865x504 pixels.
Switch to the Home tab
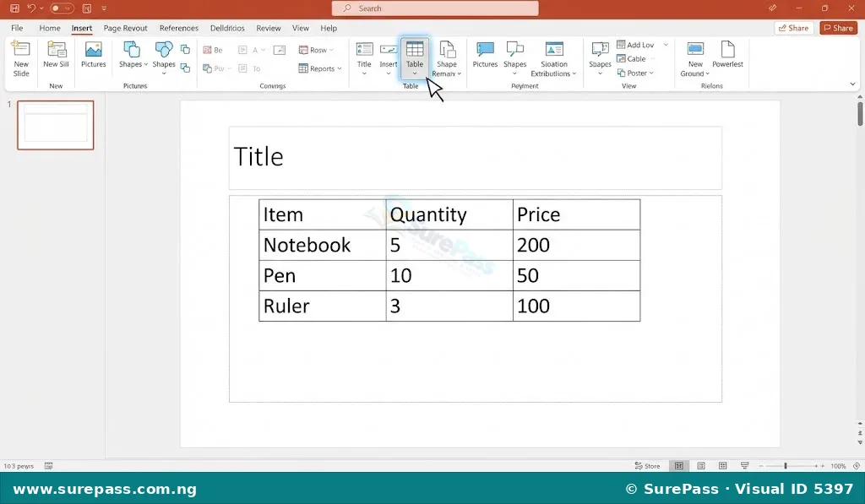pyautogui.click(x=50, y=28)
